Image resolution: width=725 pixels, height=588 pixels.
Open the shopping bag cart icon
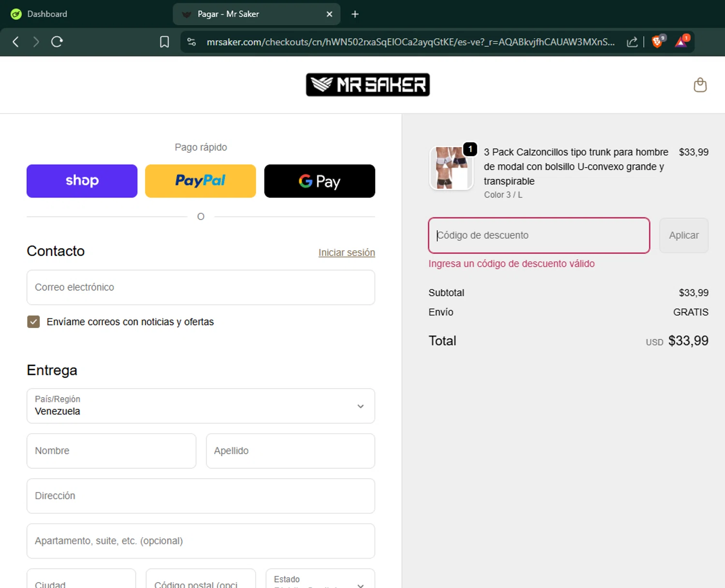click(700, 85)
